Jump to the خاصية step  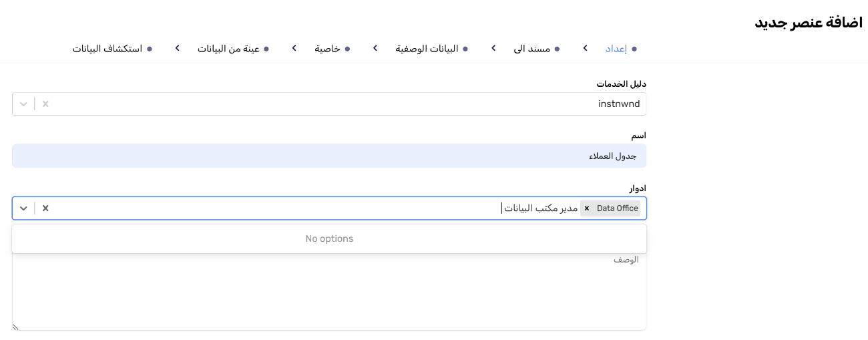coord(327,49)
